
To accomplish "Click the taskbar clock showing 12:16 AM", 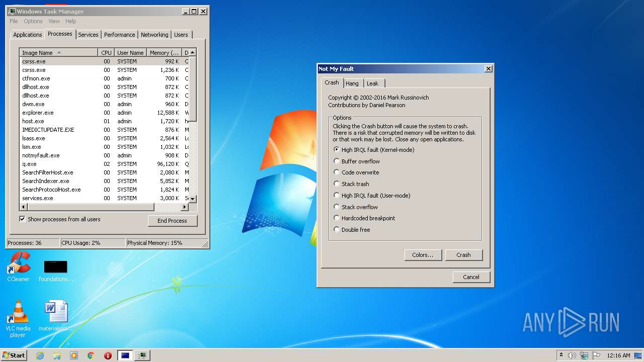I will pyautogui.click(x=618, y=355).
